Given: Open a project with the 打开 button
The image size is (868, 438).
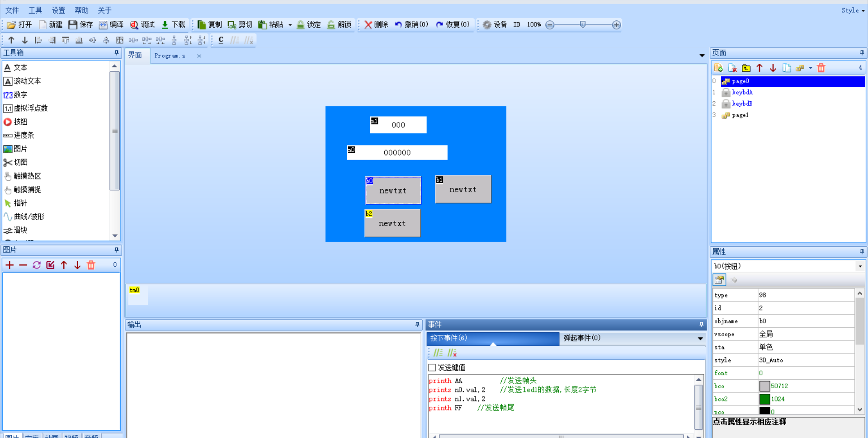Looking at the screenshot, I should coord(19,24).
